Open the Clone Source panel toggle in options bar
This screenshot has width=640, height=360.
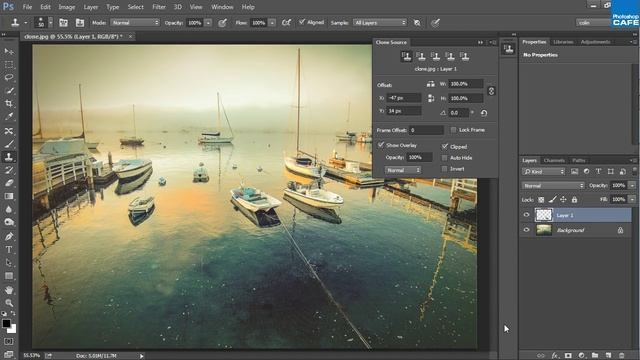(80, 23)
